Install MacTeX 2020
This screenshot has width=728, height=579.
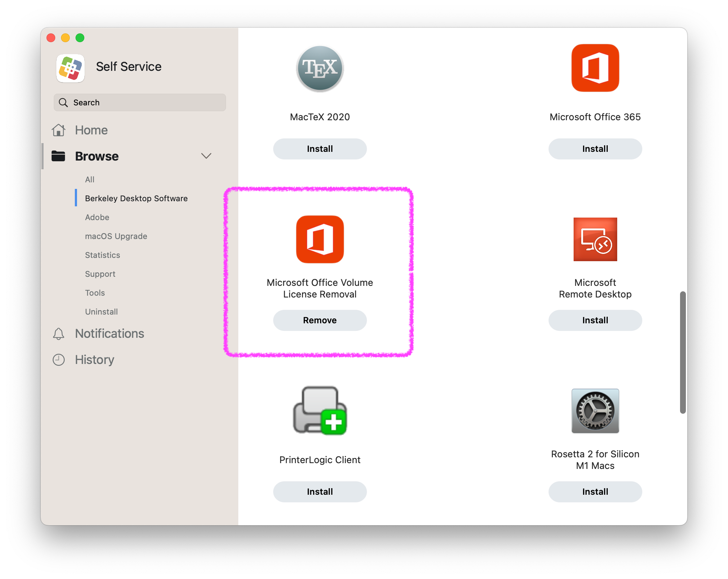[320, 149]
